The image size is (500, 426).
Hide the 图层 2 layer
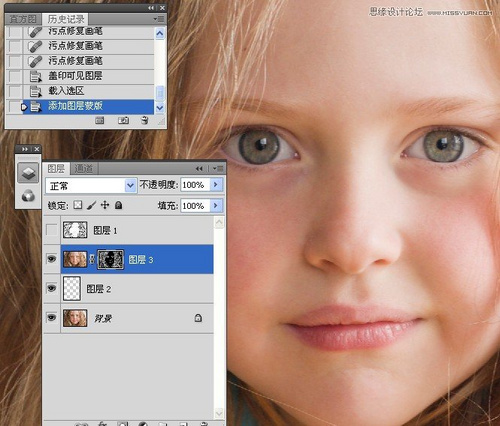[x=51, y=288]
